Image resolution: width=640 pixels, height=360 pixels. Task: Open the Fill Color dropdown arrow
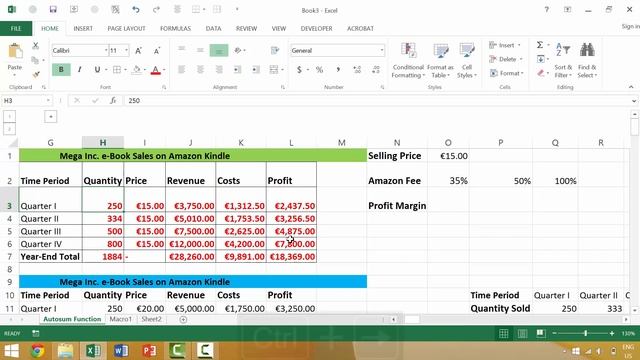point(144,70)
